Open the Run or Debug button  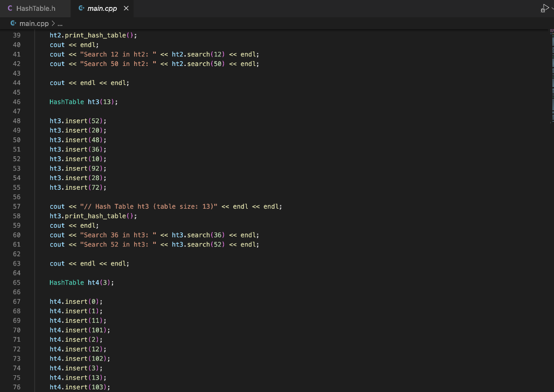(x=544, y=8)
